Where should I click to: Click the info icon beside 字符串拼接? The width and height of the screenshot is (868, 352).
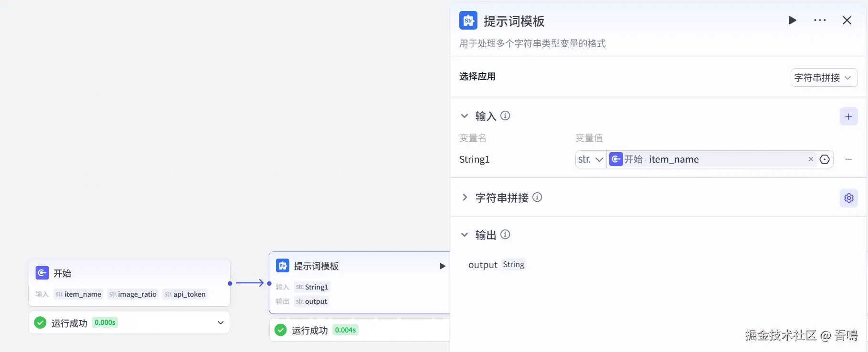coord(537,197)
